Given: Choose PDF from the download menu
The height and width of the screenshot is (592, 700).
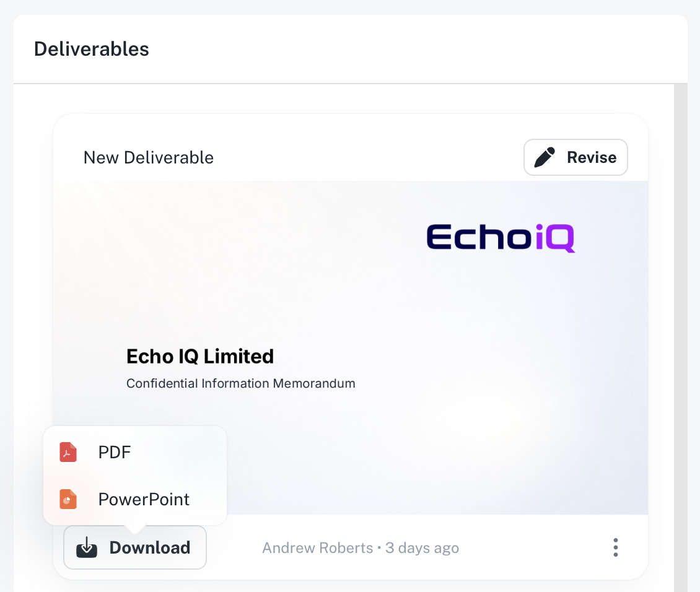Looking at the screenshot, I should (115, 453).
